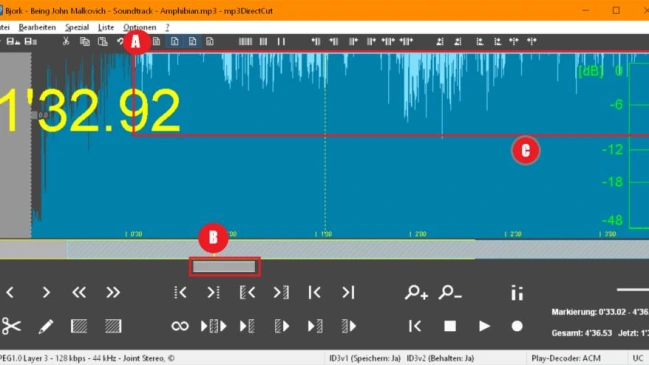The height and width of the screenshot is (365, 649).
Task: Go to selection start via hatched-bar left arrow
Action: coord(247,293)
